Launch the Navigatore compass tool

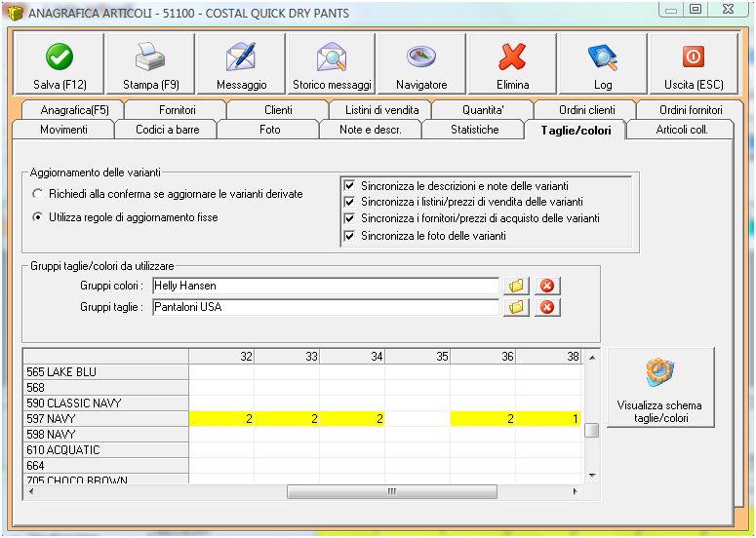coord(421,63)
